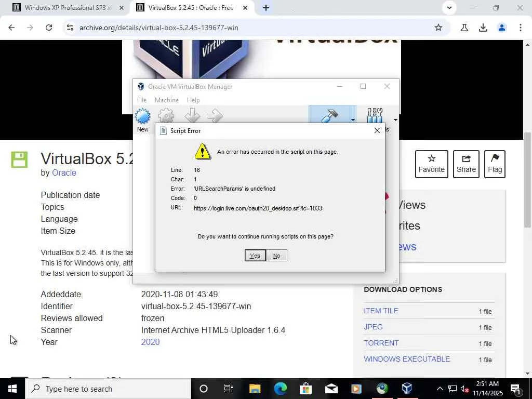Viewport: 532px width, 399px height.
Task: Open Cortana circle icon on taskbar
Action: click(x=204, y=389)
